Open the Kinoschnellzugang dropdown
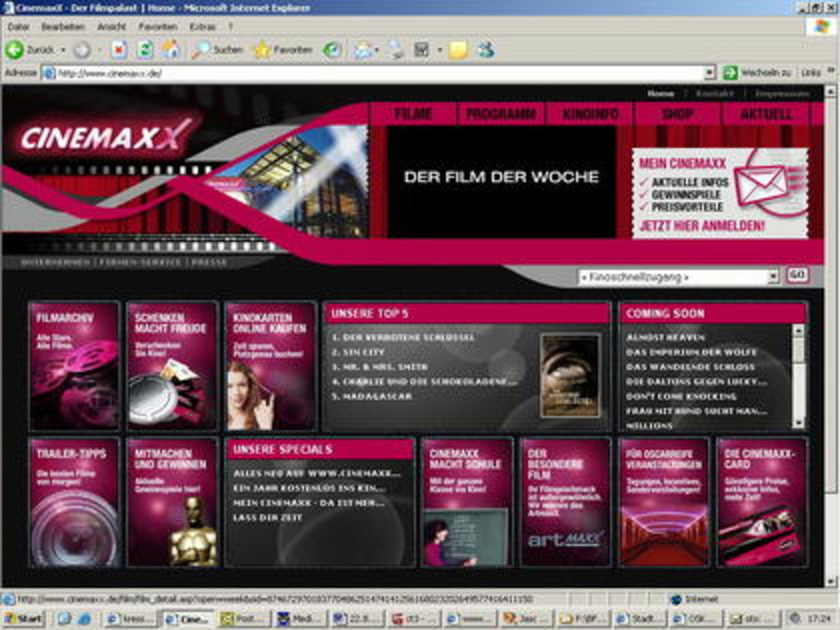The height and width of the screenshot is (630, 840). point(773,276)
